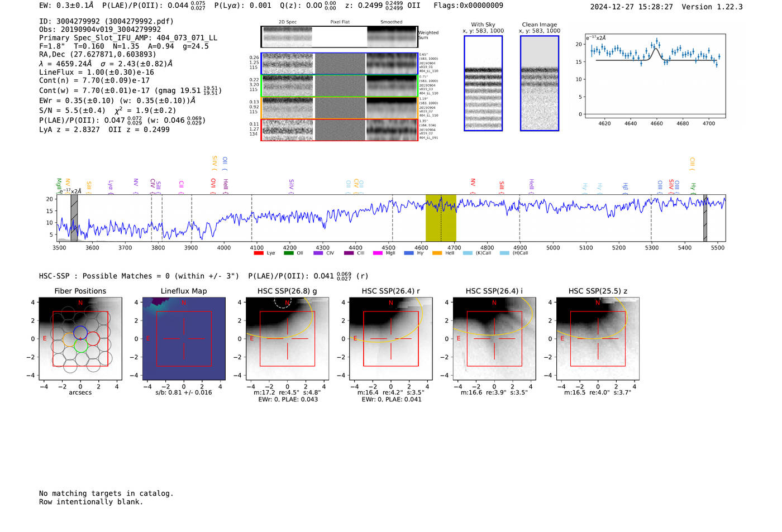Click the emission line Gaussian fit plot
Screen dimensions: 782x532
click(655, 76)
